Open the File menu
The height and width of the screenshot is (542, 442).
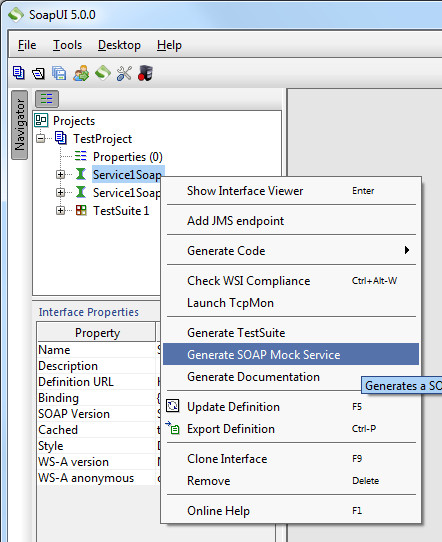(x=27, y=45)
